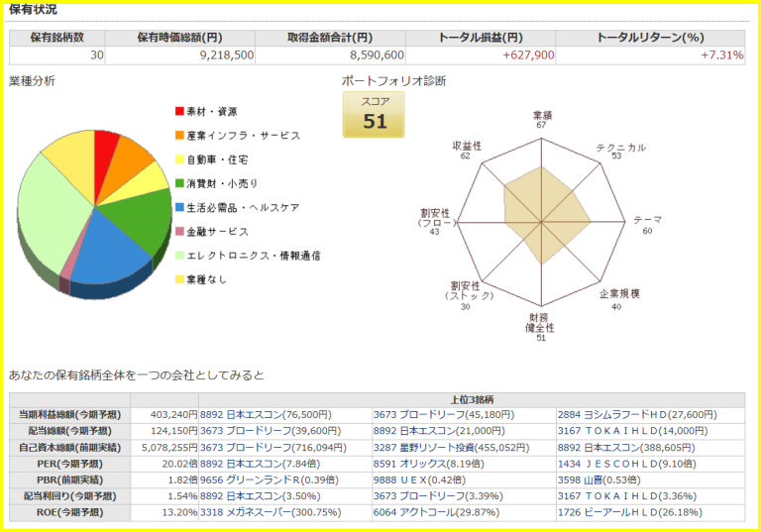Click the PER(今期予想) row label

point(70,464)
